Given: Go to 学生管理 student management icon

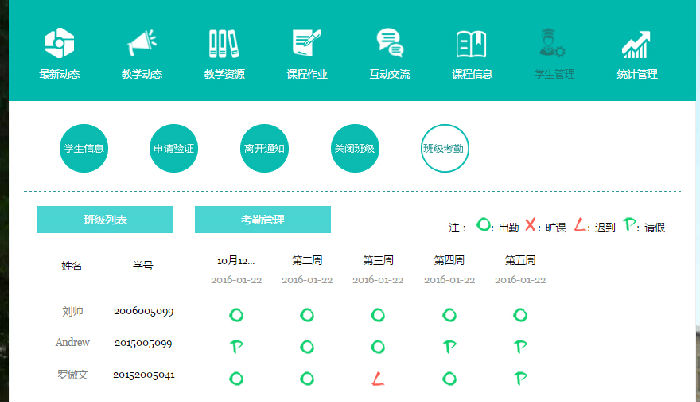Looking at the screenshot, I should click(553, 44).
